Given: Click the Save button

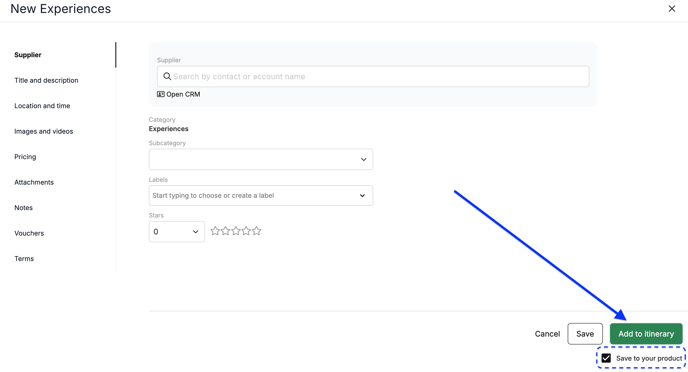Looking at the screenshot, I should 585,334.
